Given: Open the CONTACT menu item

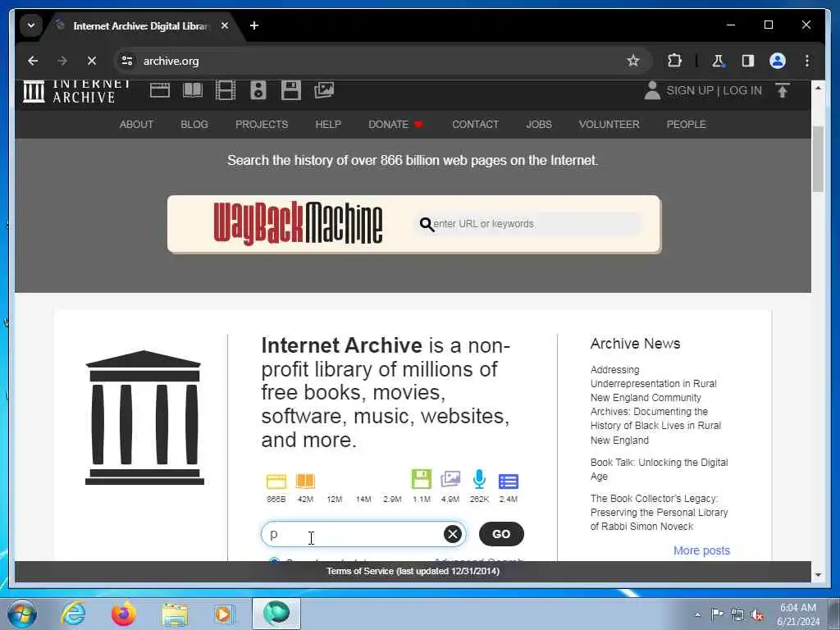Looking at the screenshot, I should coord(475,125).
